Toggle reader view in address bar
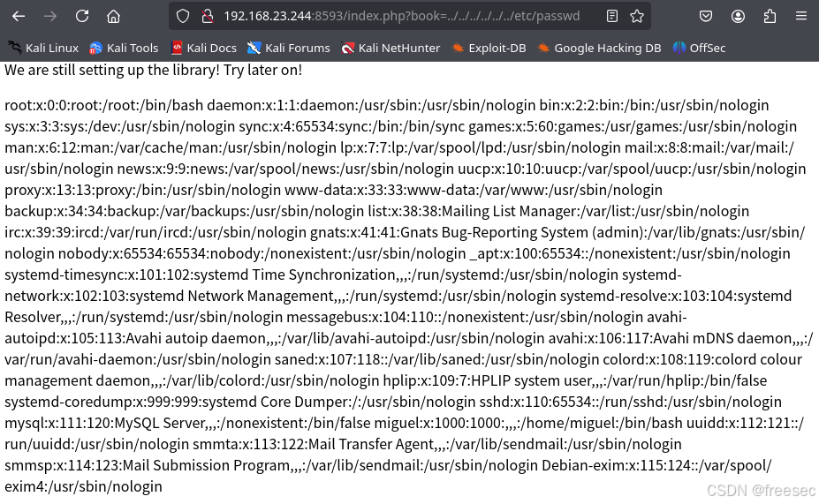The height and width of the screenshot is (504, 819). pos(612,16)
